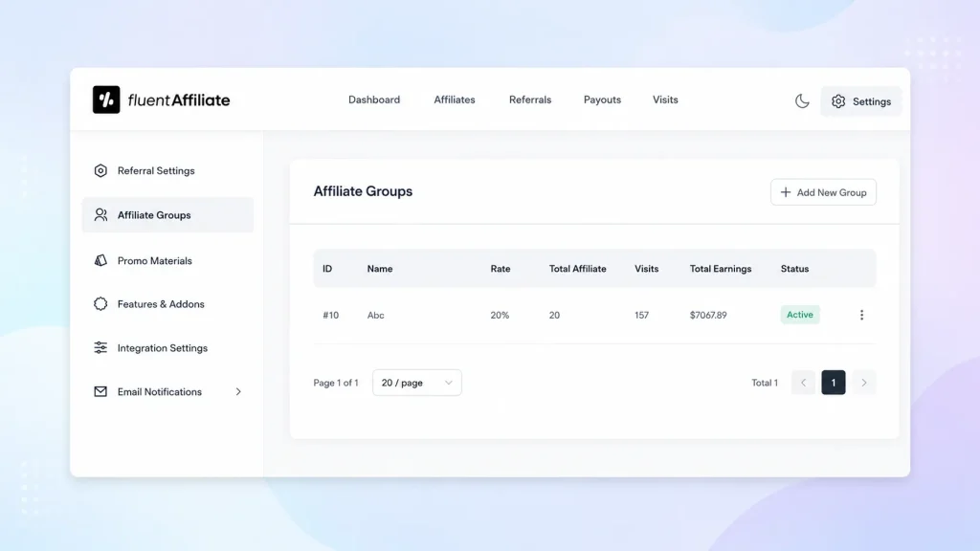This screenshot has width=980, height=551.
Task: Select page number 1
Action: [x=834, y=383]
